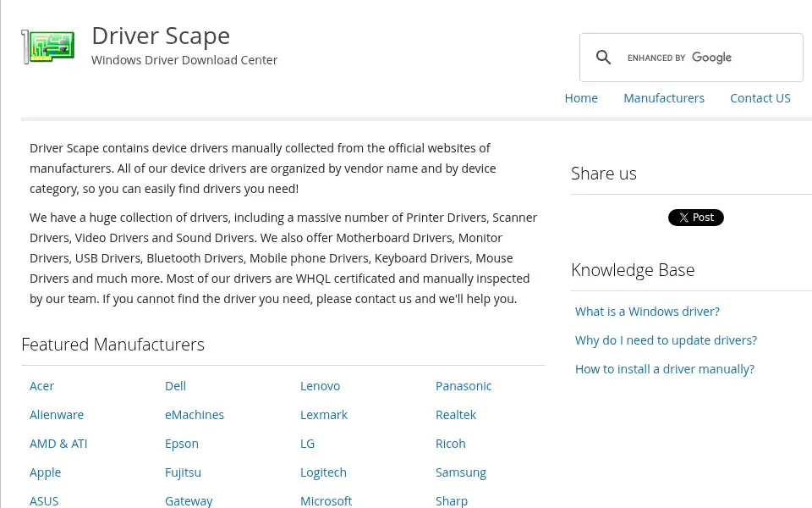Open Fujitsu manufacturer drivers

[183, 472]
